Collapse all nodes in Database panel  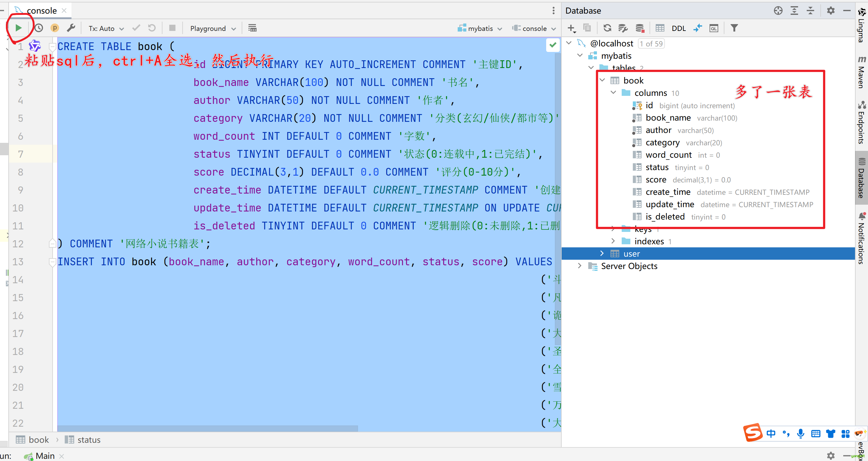(x=810, y=11)
